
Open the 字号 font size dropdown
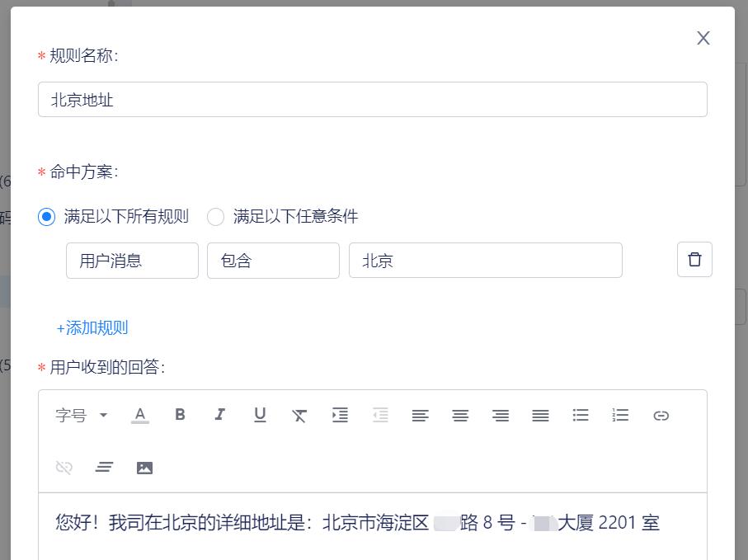tap(80, 415)
